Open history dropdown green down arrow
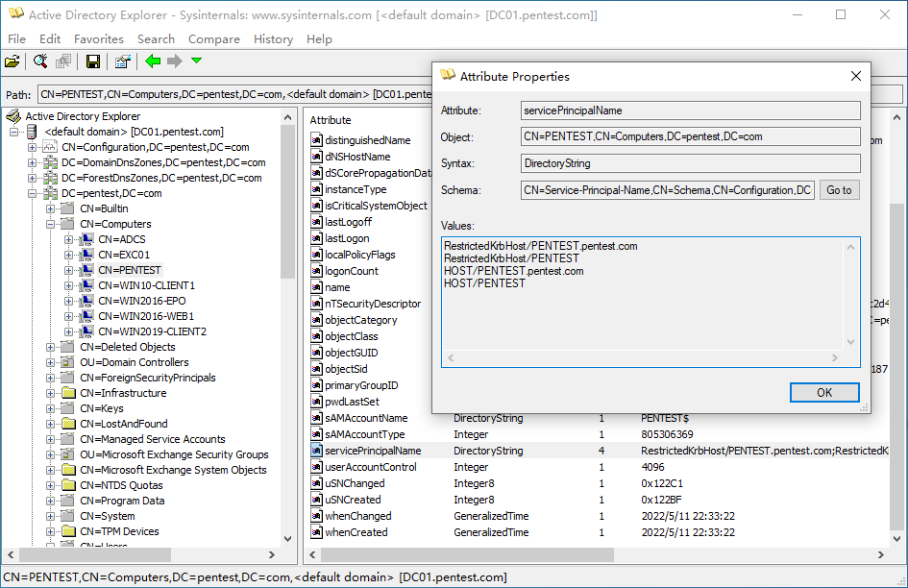 pyautogui.click(x=196, y=61)
